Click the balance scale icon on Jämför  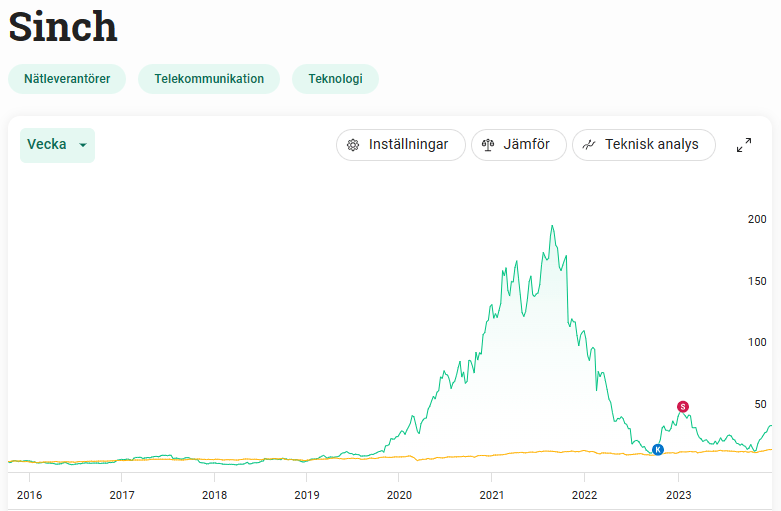click(488, 145)
